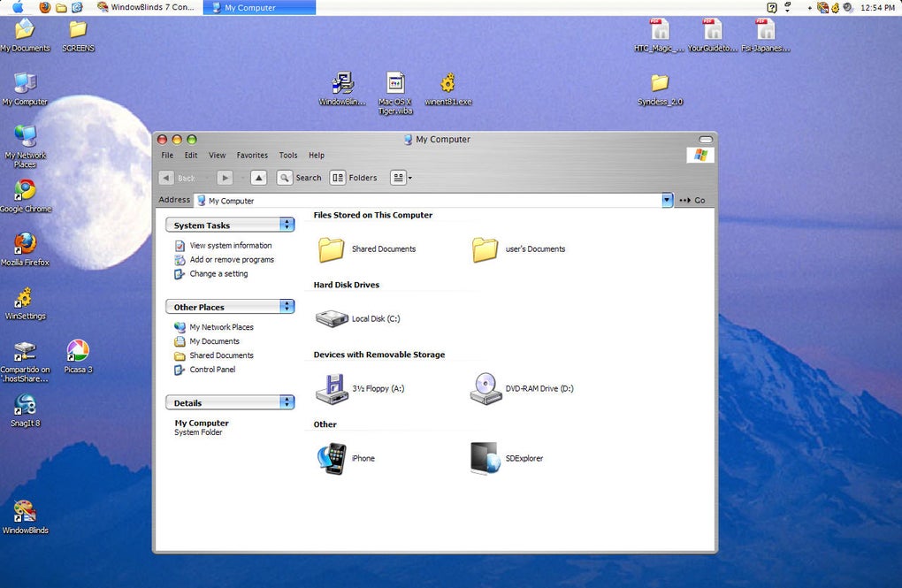Click the Search toolbar button
This screenshot has height=588, width=902.
click(x=299, y=178)
